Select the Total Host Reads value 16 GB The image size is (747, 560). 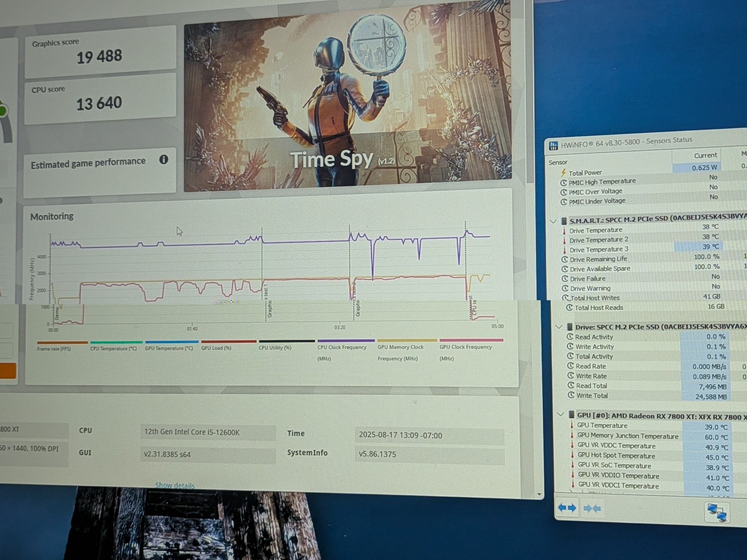pos(716,307)
